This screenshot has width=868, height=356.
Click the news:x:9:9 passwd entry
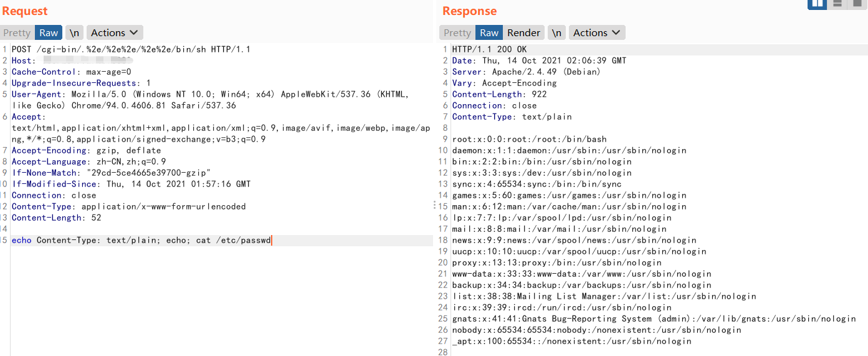click(x=575, y=240)
